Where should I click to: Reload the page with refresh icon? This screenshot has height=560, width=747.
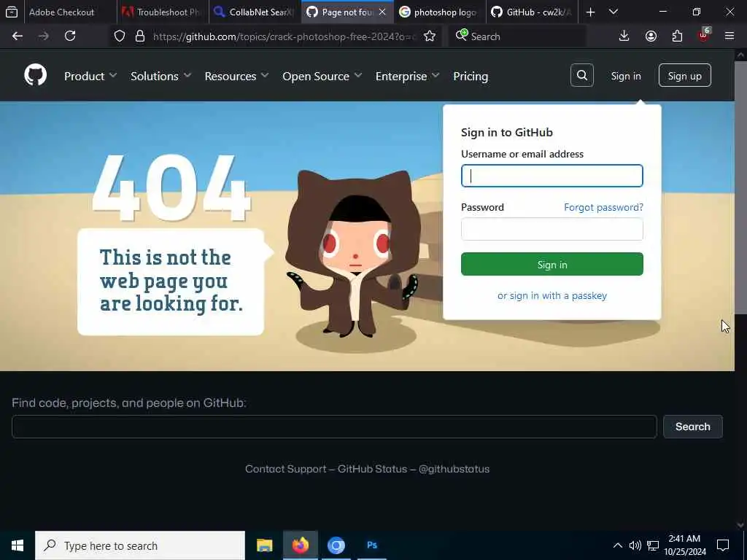pos(70,36)
